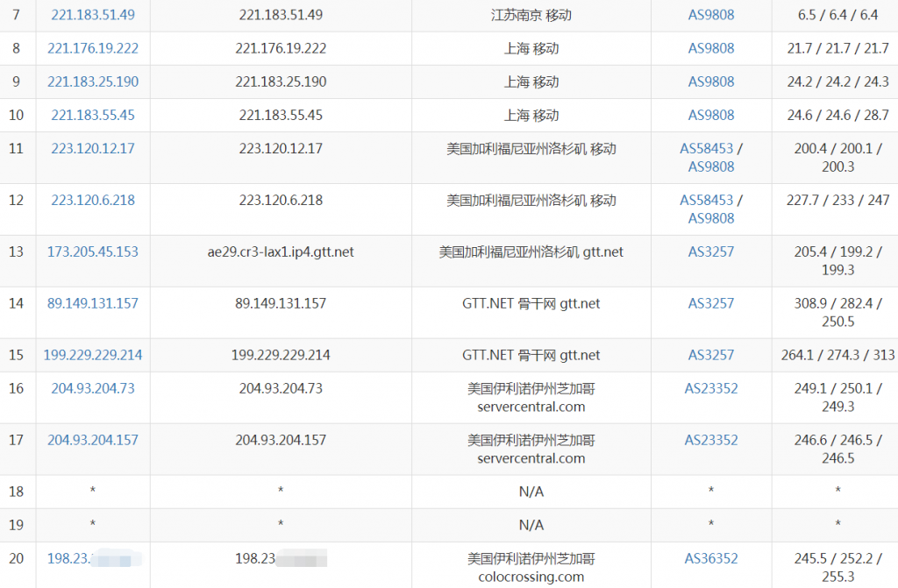Screen dimensions: 898x588
Task: Select the blue 221.183.55.45 link in hop 10
Action: tap(92, 115)
